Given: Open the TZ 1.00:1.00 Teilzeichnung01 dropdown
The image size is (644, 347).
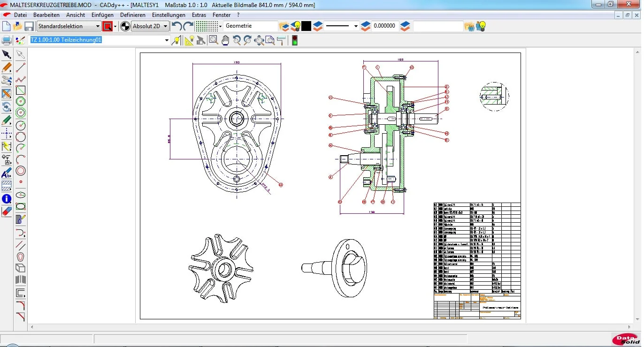Looking at the screenshot, I should click(99, 40).
